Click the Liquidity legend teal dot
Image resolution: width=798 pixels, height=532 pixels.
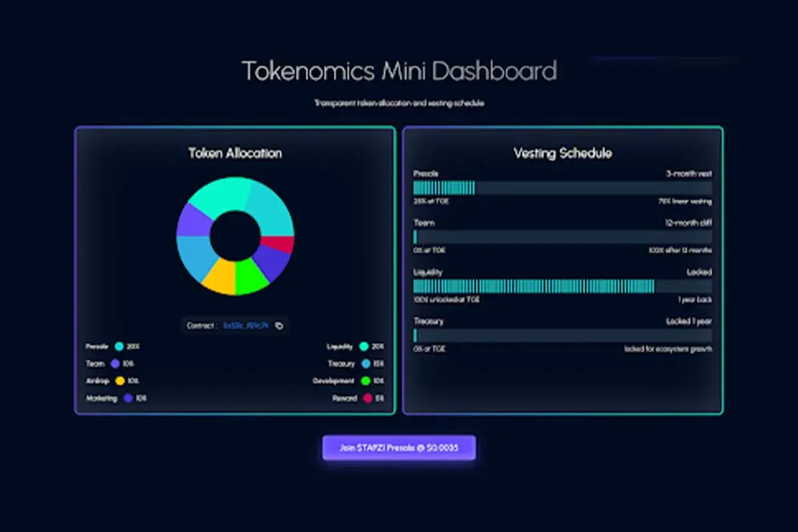(x=363, y=346)
